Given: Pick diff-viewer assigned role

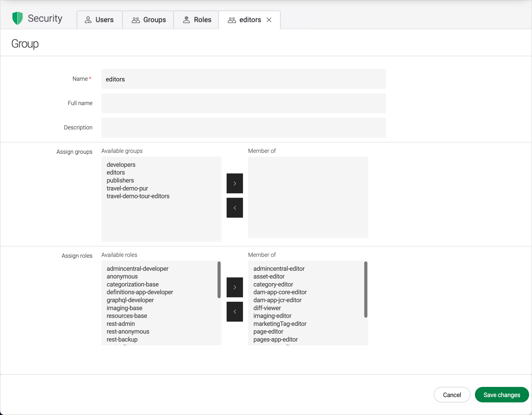Looking at the screenshot, I should coord(267,308).
